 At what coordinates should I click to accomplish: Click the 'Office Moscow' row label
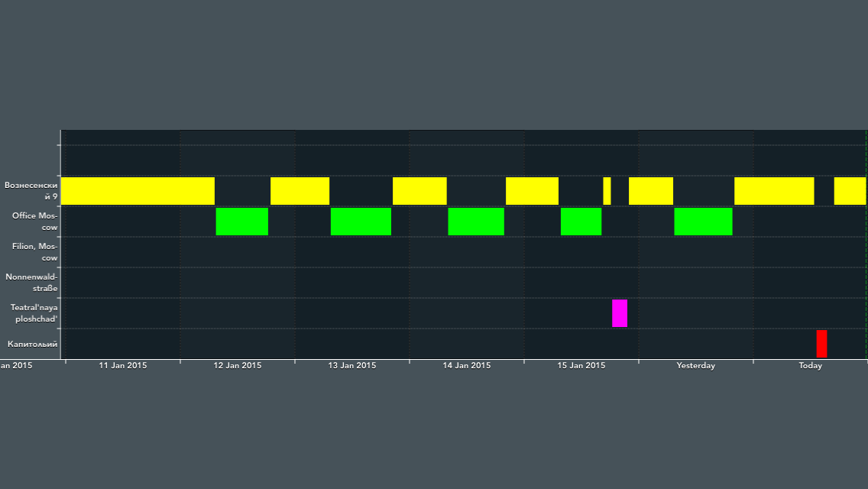click(x=35, y=222)
